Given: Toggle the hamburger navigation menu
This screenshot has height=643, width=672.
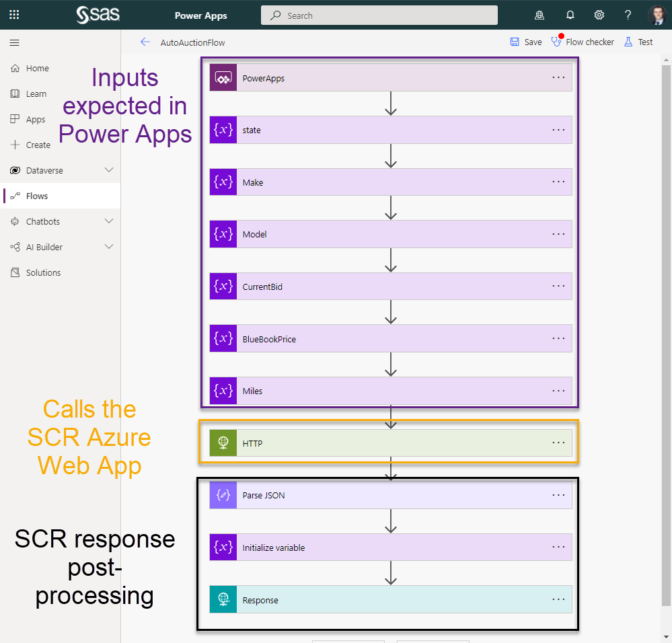Looking at the screenshot, I should coord(15,43).
